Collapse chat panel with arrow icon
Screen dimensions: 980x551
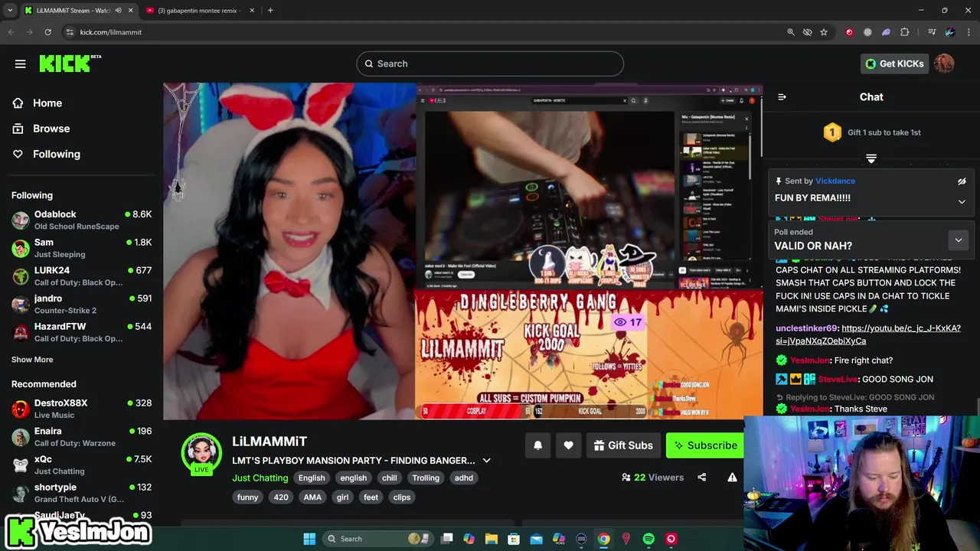(782, 97)
